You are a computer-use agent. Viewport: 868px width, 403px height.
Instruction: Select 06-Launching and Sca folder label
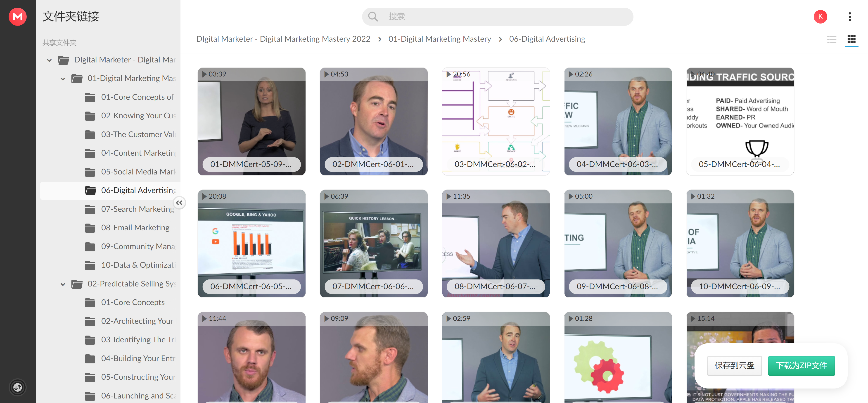click(138, 396)
